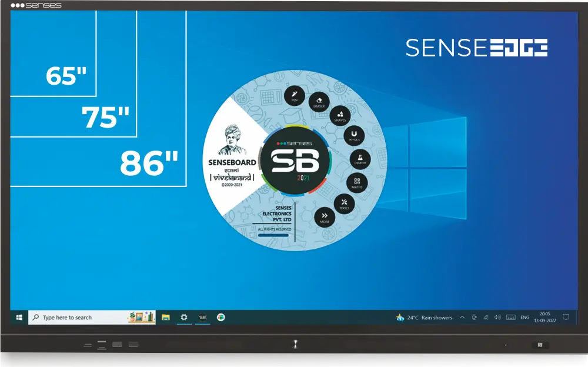This screenshot has height=367, width=588.
Task: Open the Chemistry flask icon
Action: click(360, 159)
